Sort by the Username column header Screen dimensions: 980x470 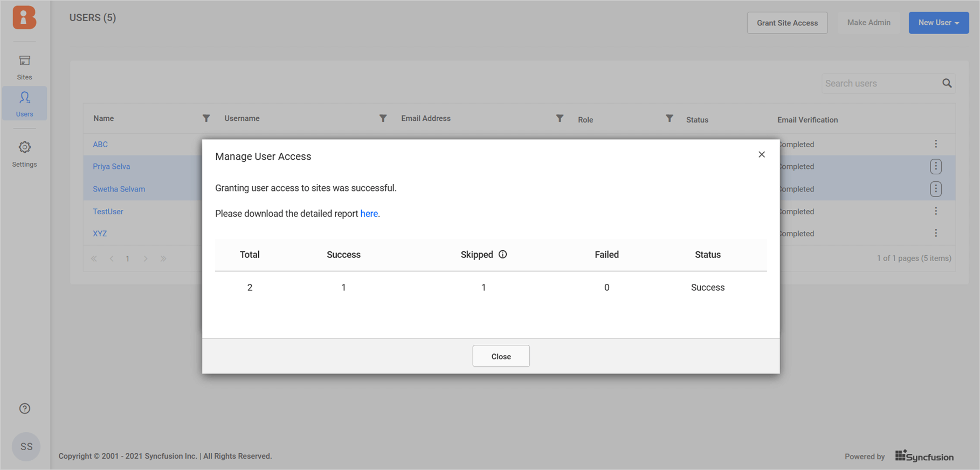[242, 118]
